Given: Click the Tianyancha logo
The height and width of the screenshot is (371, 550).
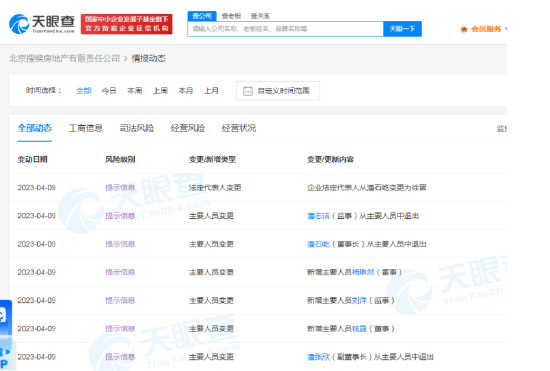Looking at the screenshot, I should [x=42, y=24].
